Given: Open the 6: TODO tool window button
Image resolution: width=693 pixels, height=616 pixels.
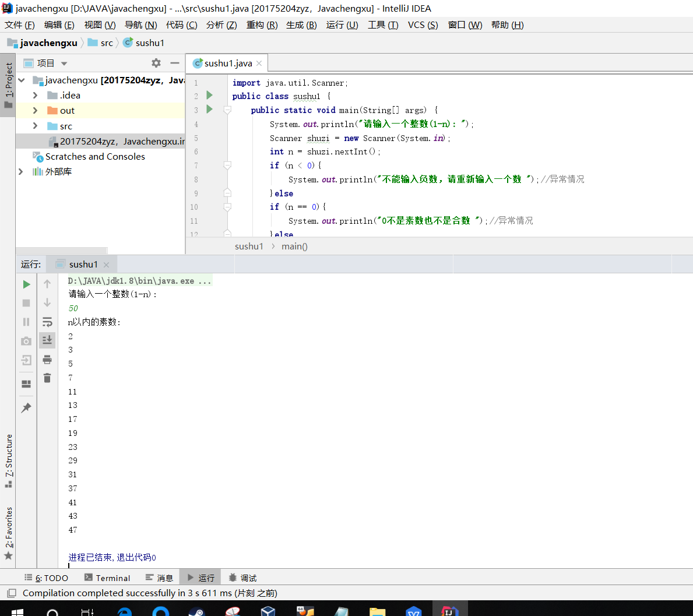Looking at the screenshot, I should point(47,578).
